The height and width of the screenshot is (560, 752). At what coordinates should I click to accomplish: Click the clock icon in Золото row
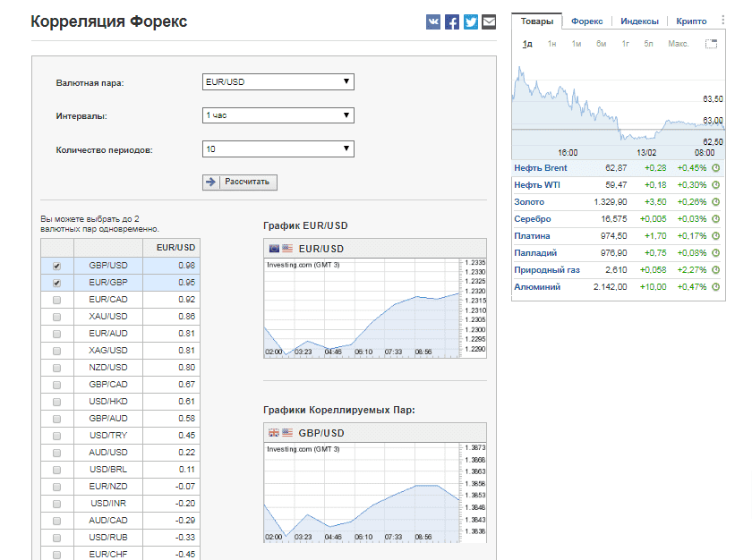(x=715, y=202)
